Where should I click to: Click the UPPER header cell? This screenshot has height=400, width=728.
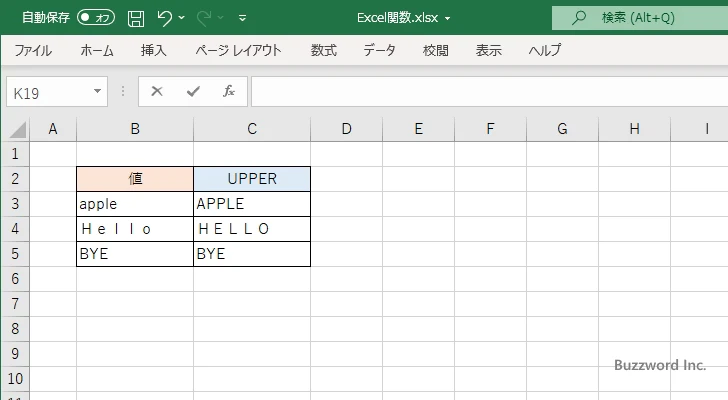252,179
